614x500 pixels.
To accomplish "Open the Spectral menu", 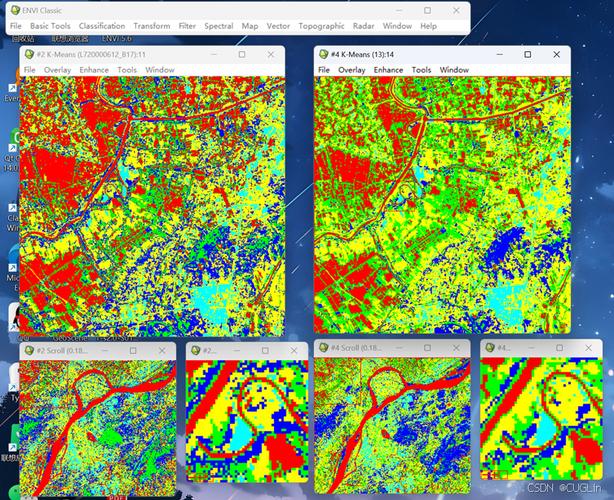I will coord(219,26).
